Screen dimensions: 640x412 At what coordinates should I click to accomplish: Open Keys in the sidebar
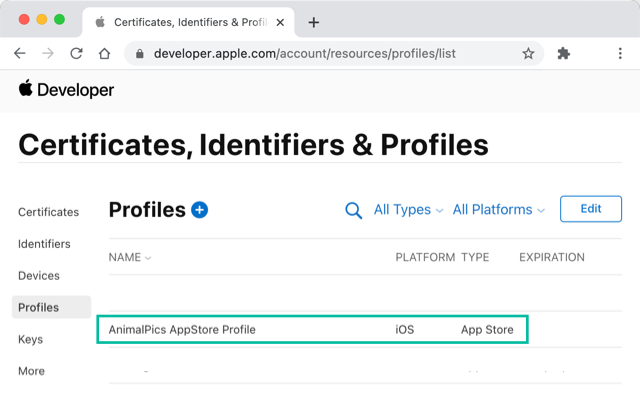tap(30, 339)
